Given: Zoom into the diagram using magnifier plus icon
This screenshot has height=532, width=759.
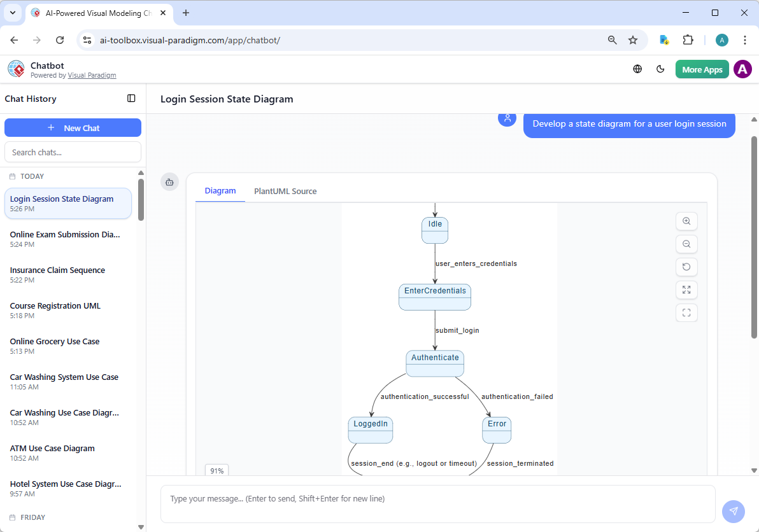Looking at the screenshot, I should [x=686, y=221].
